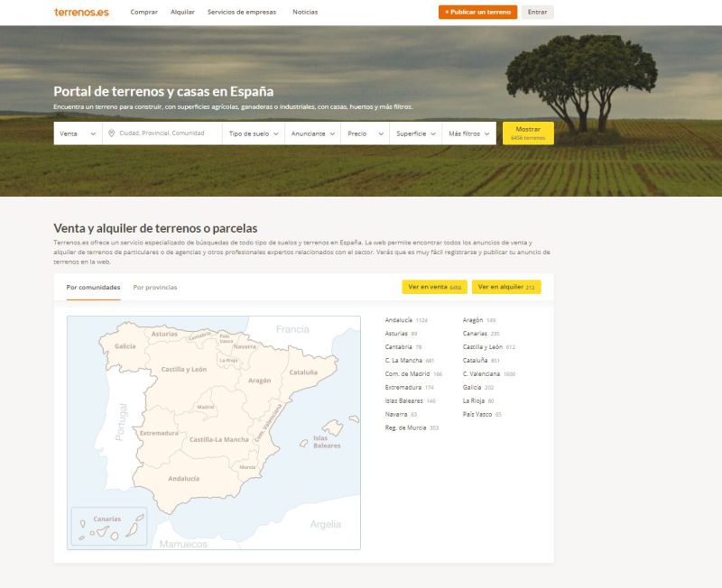Viewport: 722px width, 588px height.
Task: Click the Ciudad, Provincia, Comunidad input field
Action: [x=167, y=133]
